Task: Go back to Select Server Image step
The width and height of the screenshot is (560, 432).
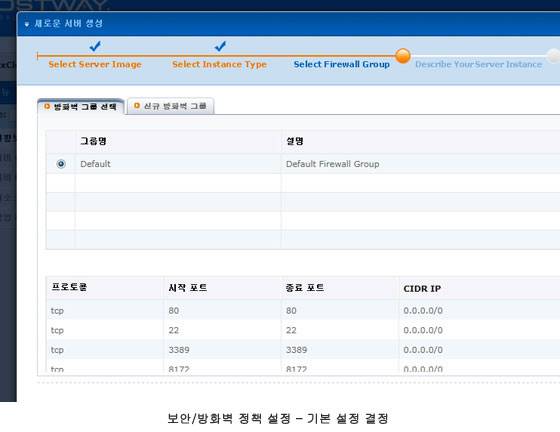Action: (95, 64)
